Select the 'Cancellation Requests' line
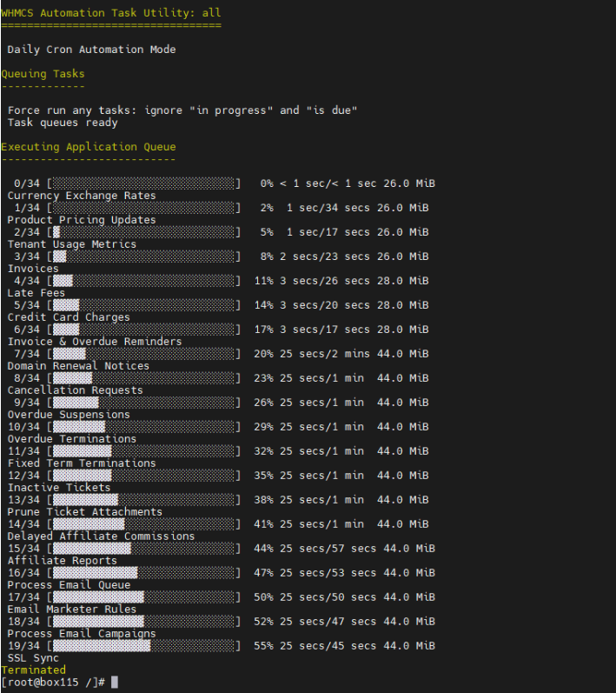 pos(76,390)
